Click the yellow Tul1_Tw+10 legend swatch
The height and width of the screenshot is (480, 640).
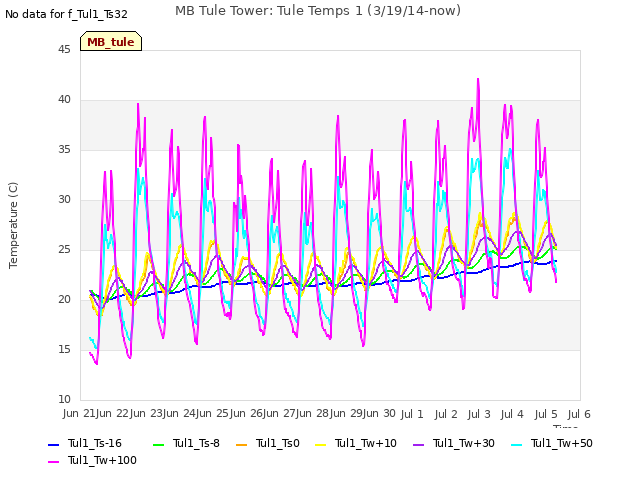point(321,444)
